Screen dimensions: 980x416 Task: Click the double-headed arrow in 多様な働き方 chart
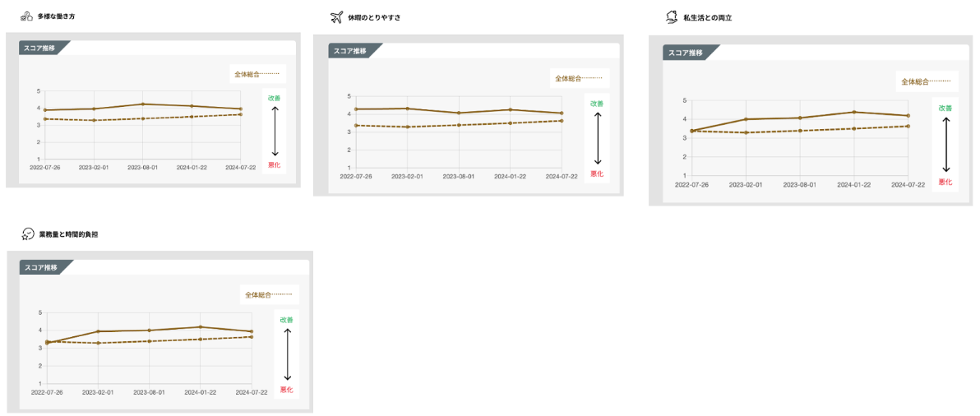(x=275, y=132)
